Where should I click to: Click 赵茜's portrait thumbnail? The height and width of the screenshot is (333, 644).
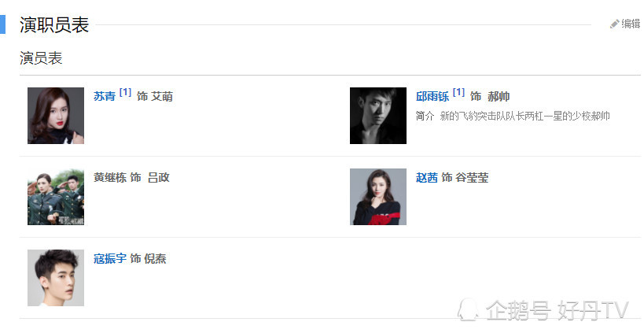tap(378, 197)
